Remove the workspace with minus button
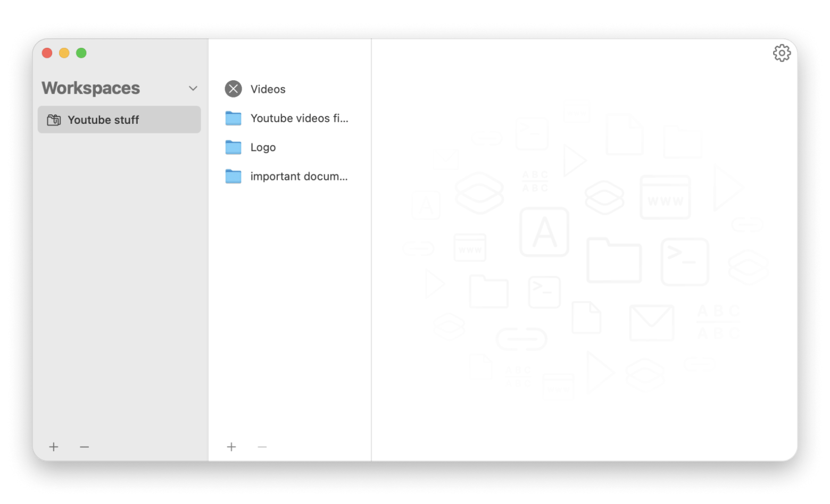Screen dimensions: 830x504 point(84,447)
